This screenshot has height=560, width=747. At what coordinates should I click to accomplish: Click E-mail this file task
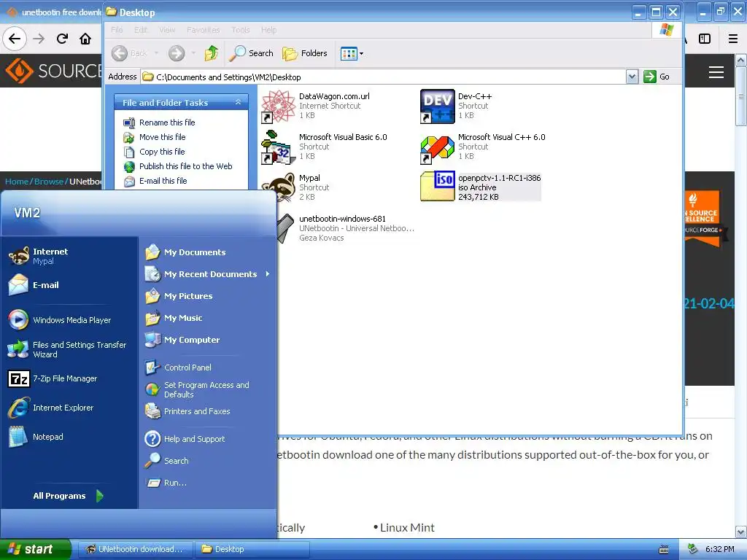[x=156, y=181]
